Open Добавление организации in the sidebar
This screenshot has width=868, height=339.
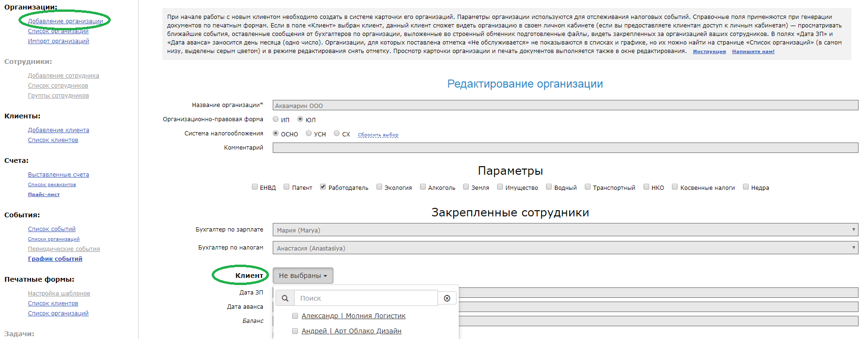pos(65,21)
